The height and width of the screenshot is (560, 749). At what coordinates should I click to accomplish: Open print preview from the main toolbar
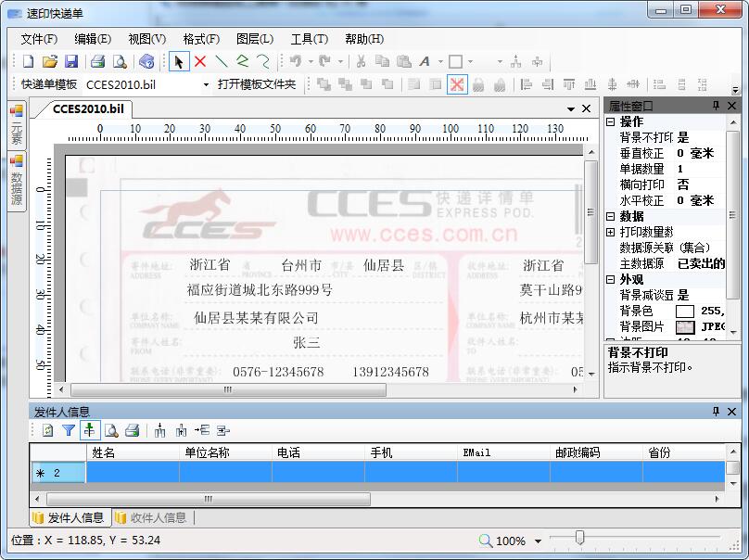(x=119, y=61)
